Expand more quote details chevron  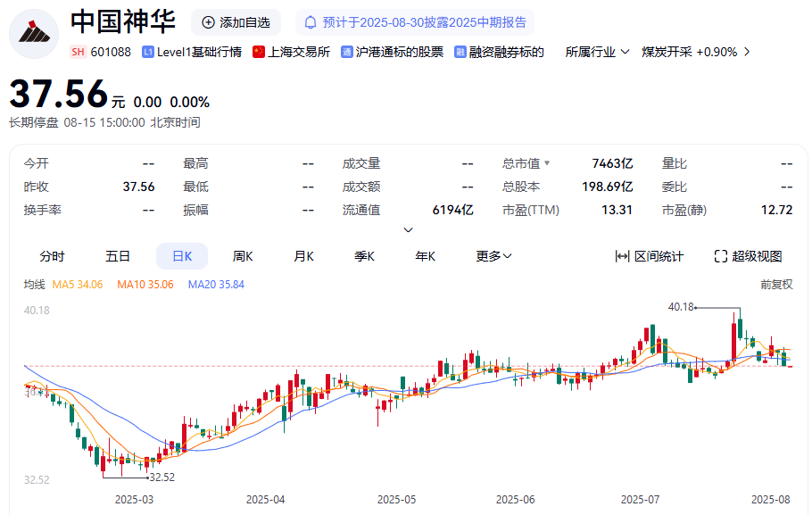click(408, 229)
